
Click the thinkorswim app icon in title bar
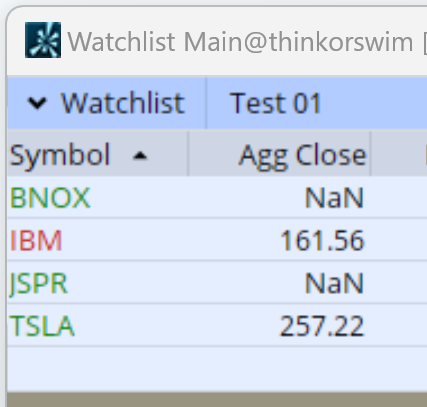coord(43,40)
